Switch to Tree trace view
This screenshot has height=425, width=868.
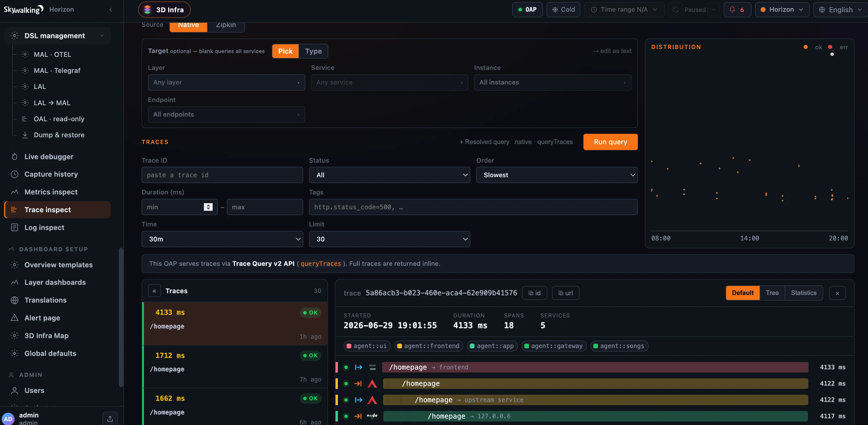click(772, 293)
